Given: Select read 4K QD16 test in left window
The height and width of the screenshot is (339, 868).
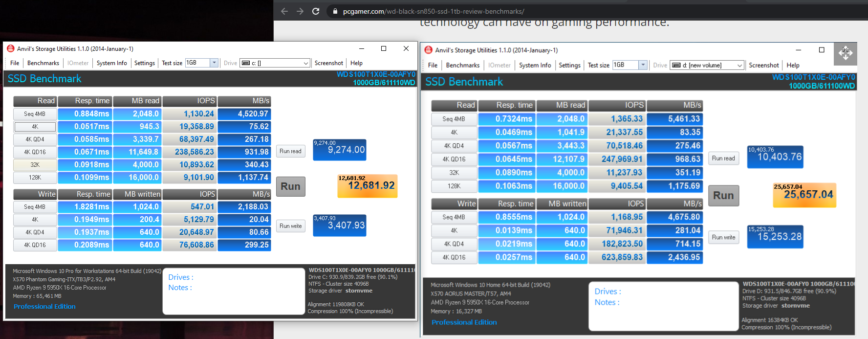Looking at the screenshot, I should click(x=35, y=152).
